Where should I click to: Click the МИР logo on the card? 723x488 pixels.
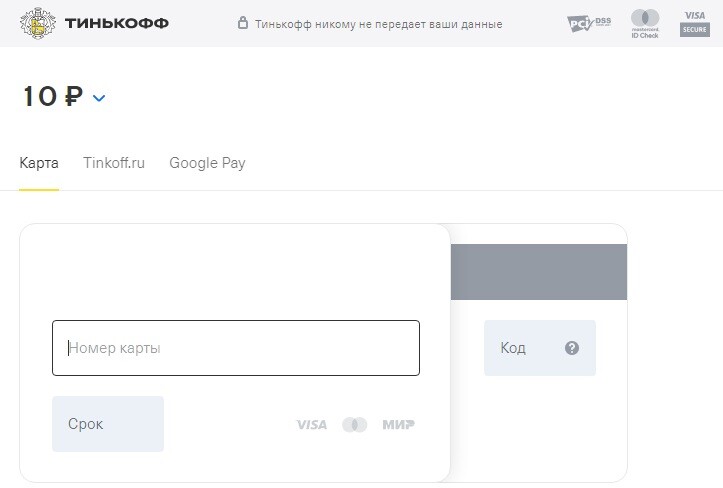pos(398,424)
